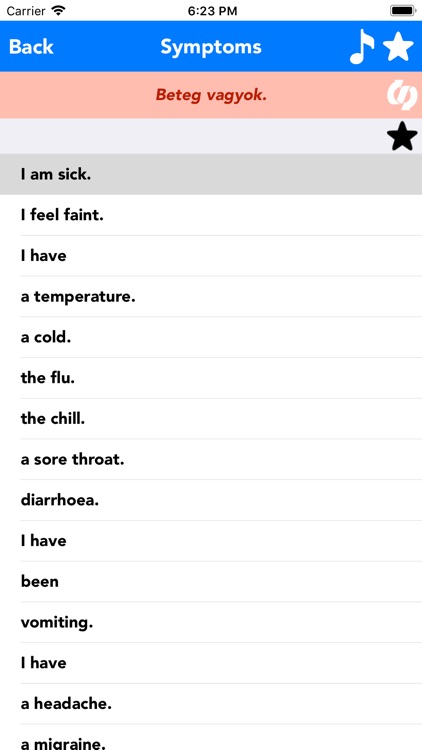Tap the Hungarian phrase Beteg vagyok.
422x750 pixels.
point(211,95)
